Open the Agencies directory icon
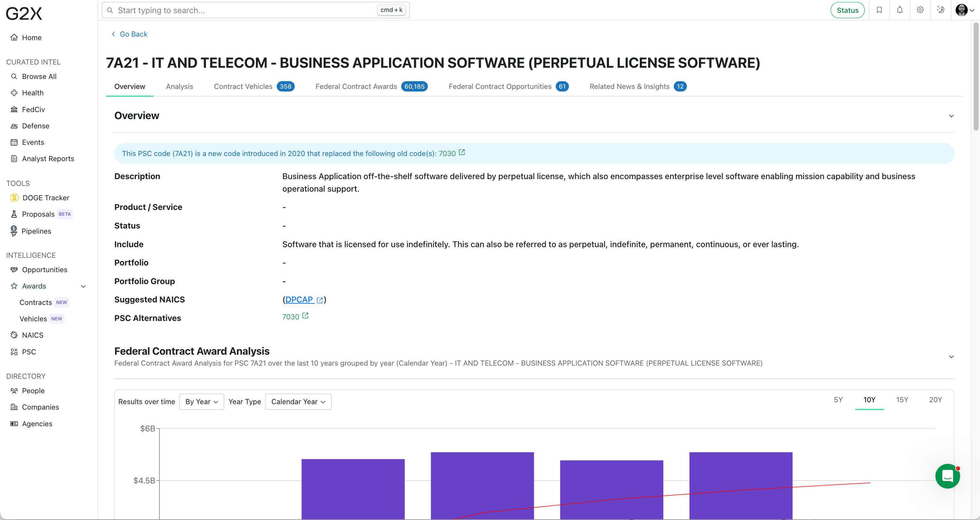 pyautogui.click(x=14, y=424)
